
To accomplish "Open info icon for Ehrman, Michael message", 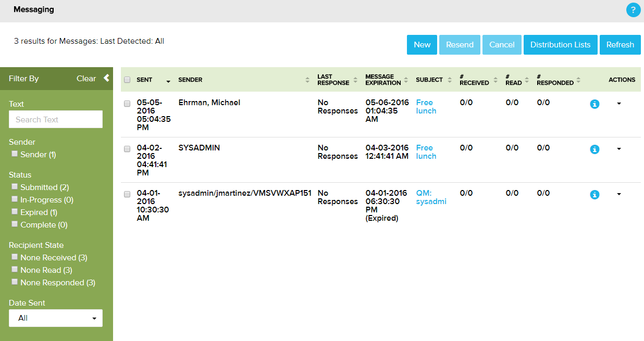I will [595, 104].
